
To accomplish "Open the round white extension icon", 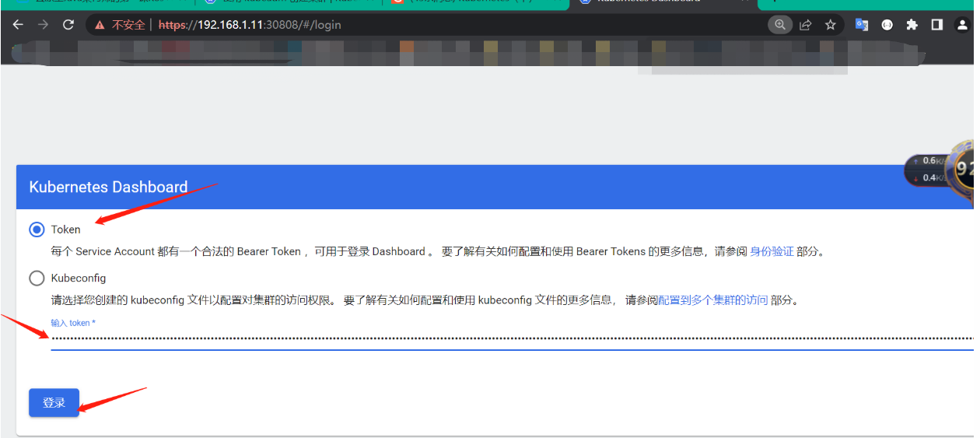I will pos(887,25).
